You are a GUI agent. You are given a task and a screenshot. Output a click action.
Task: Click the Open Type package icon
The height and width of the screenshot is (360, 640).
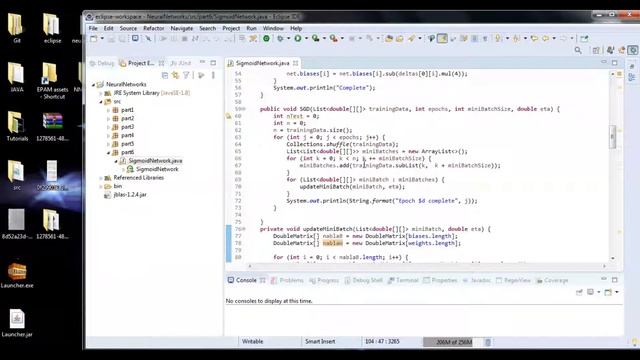click(x=389, y=38)
